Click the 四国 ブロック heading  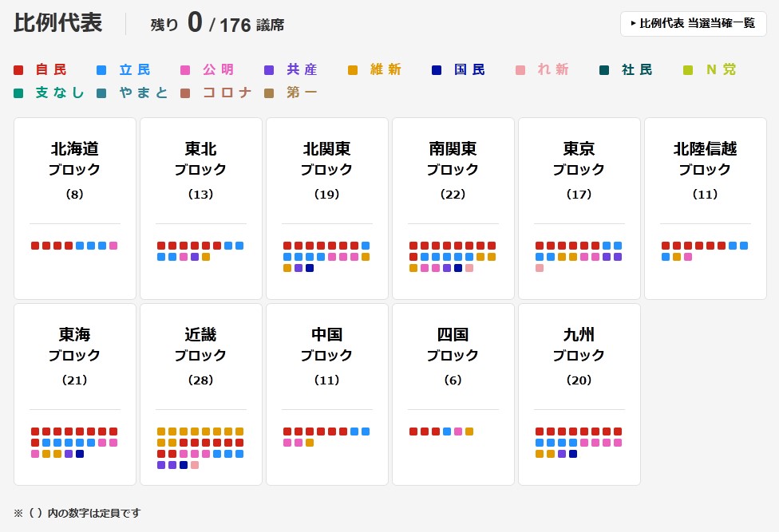[453, 345]
